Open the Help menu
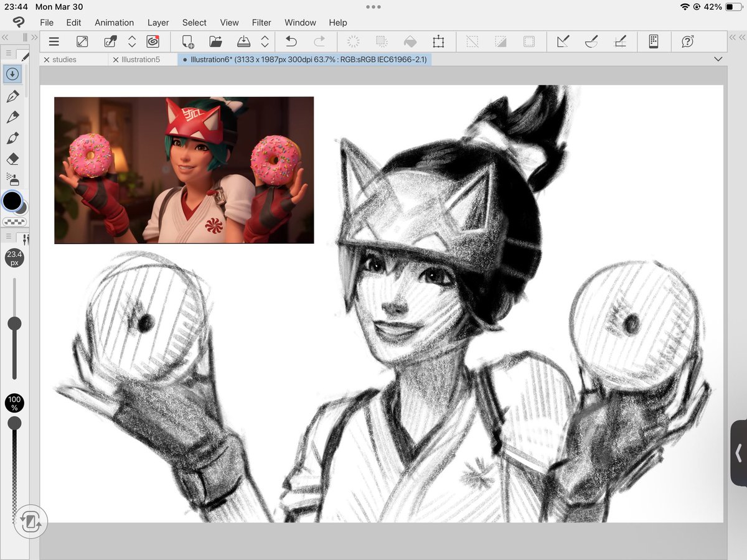Viewport: 747px width, 560px height. coord(338,22)
